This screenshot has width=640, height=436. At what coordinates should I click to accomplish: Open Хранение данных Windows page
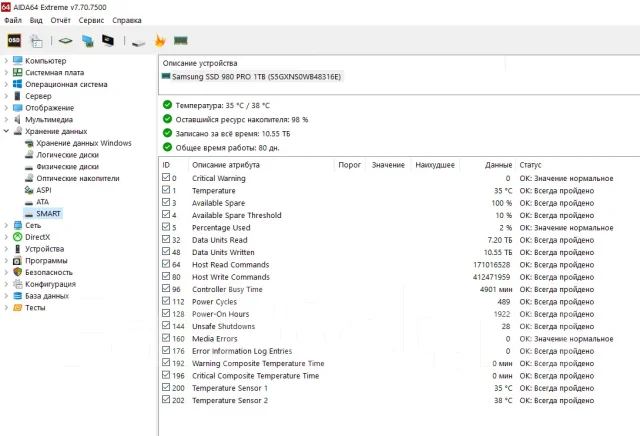pyautogui.click(x=84, y=143)
